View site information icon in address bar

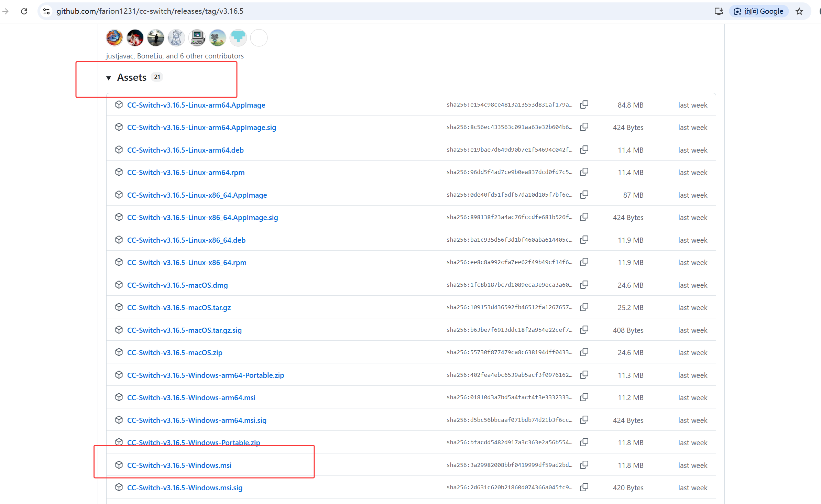pos(46,11)
